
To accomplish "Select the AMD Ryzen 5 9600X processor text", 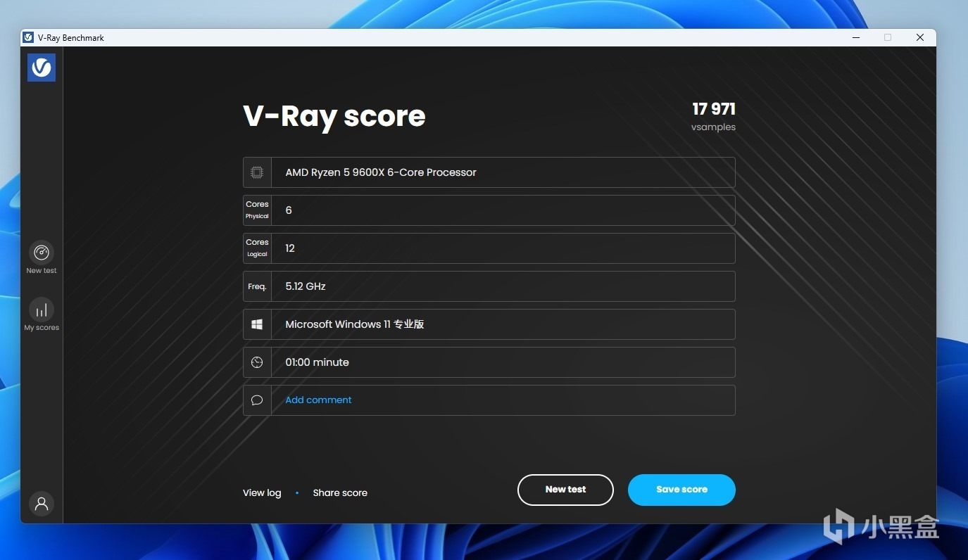I will tap(381, 172).
